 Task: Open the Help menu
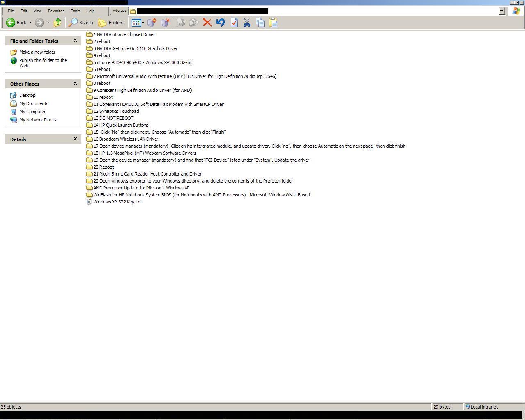pos(90,11)
